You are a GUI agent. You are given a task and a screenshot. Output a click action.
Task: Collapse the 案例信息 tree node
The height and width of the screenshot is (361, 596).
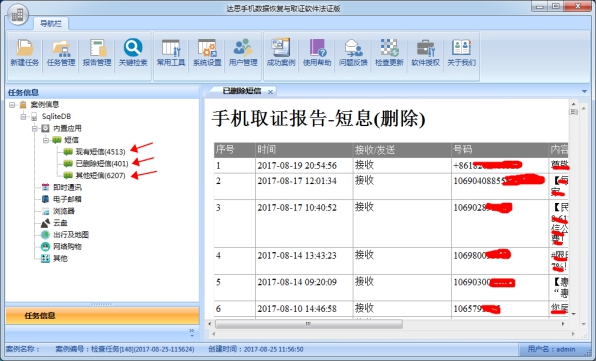pyautogui.click(x=13, y=104)
